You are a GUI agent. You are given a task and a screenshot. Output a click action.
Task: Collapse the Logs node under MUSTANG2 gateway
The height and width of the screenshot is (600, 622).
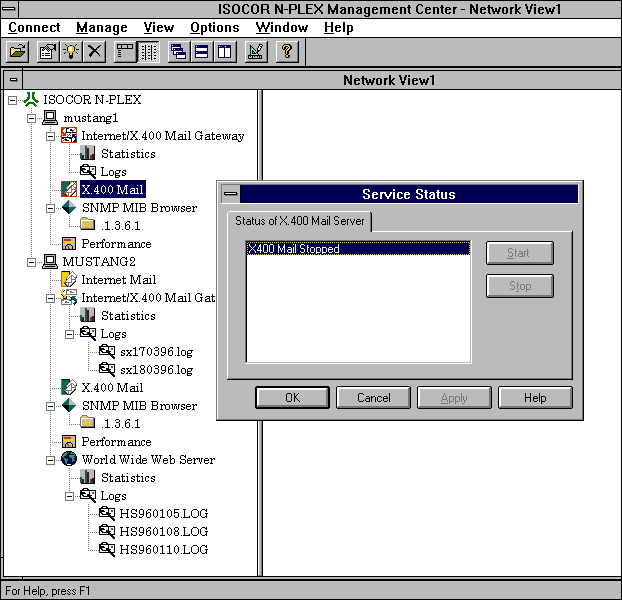point(69,334)
